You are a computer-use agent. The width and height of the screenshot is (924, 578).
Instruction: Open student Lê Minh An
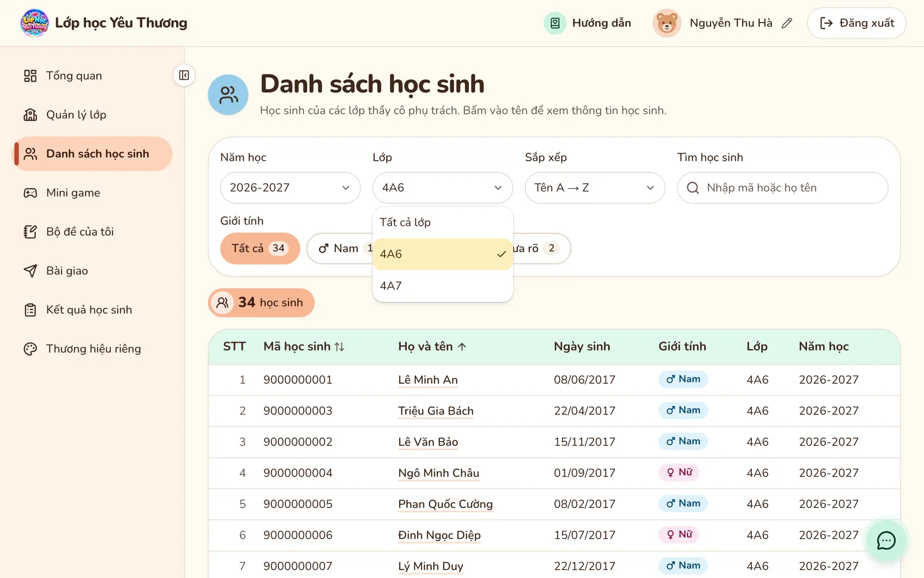click(x=428, y=380)
